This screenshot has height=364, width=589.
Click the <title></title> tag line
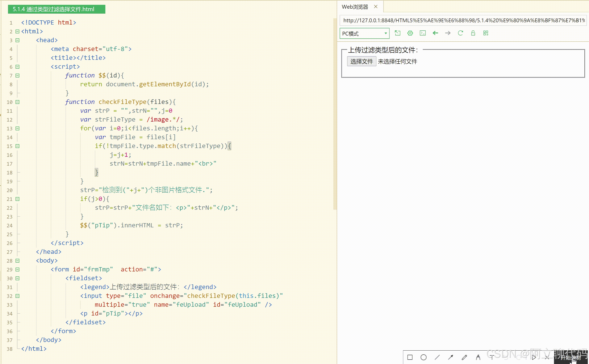tap(78, 58)
